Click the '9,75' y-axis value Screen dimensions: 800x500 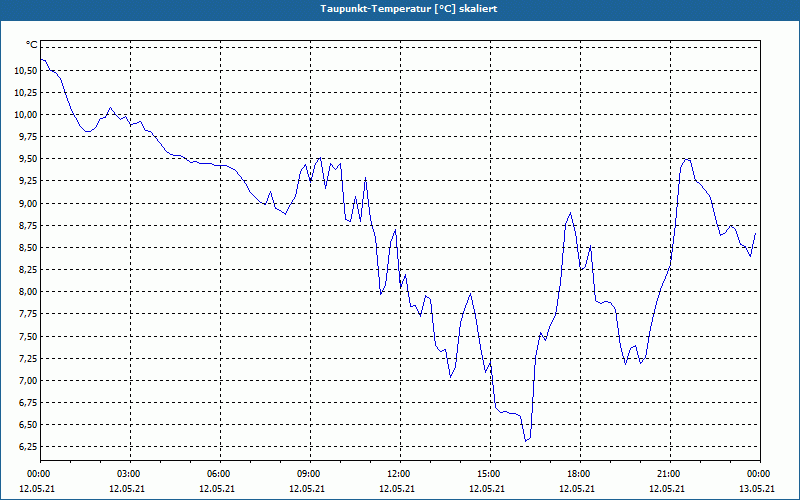(28, 137)
